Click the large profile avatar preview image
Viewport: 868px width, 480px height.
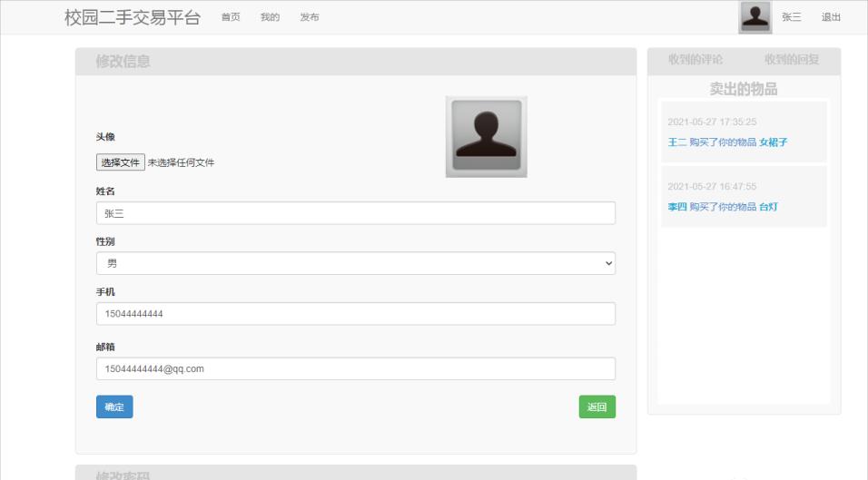(x=486, y=137)
